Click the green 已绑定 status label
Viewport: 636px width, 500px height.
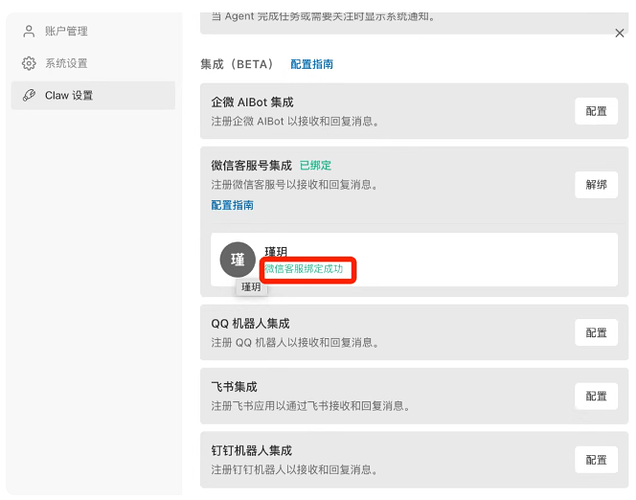click(x=315, y=165)
